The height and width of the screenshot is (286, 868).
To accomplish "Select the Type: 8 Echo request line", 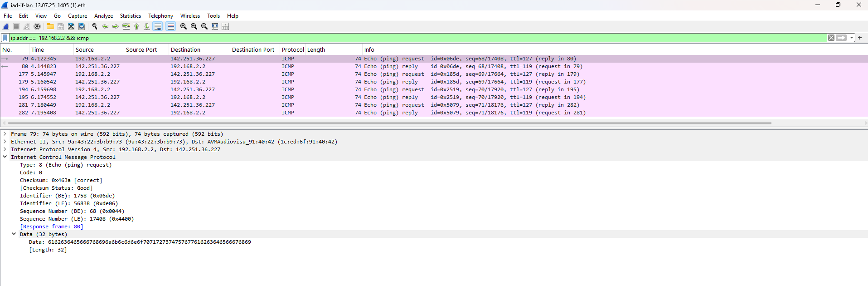I will tap(66, 165).
